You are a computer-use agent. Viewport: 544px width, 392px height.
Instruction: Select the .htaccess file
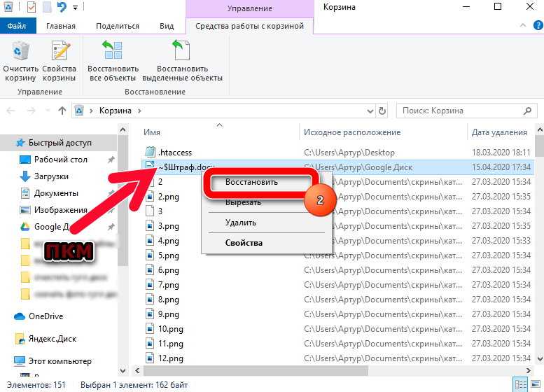174,153
